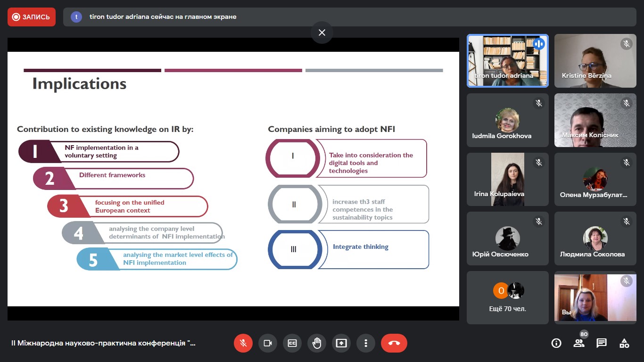The image size is (644, 362).
Task: Open meeting details info icon
Action: (556, 343)
